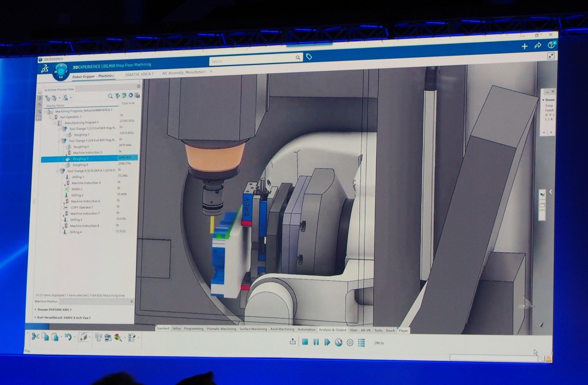Collapse the Machining Programs_Behavior root node
588x385 pixels.
tap(46, 111)
